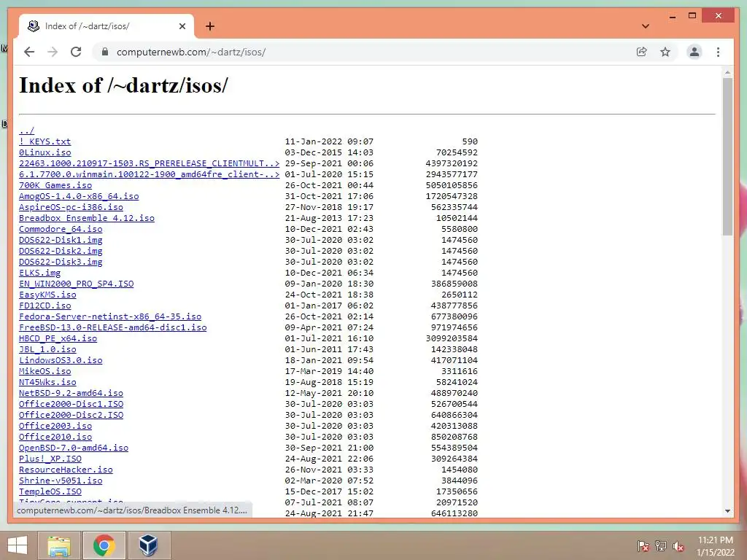Image resolution: width=747 pixels, height=560 pixels.
Task: Open File Explorer from the taskbar
Action: pyautogui.click(x=59, y=545)
